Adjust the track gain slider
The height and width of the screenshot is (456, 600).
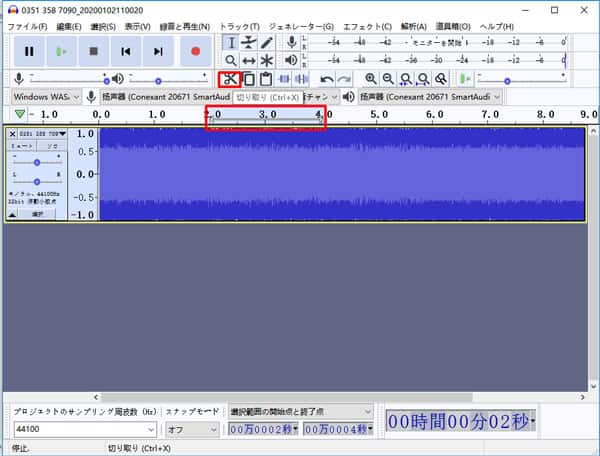(37, 162)
